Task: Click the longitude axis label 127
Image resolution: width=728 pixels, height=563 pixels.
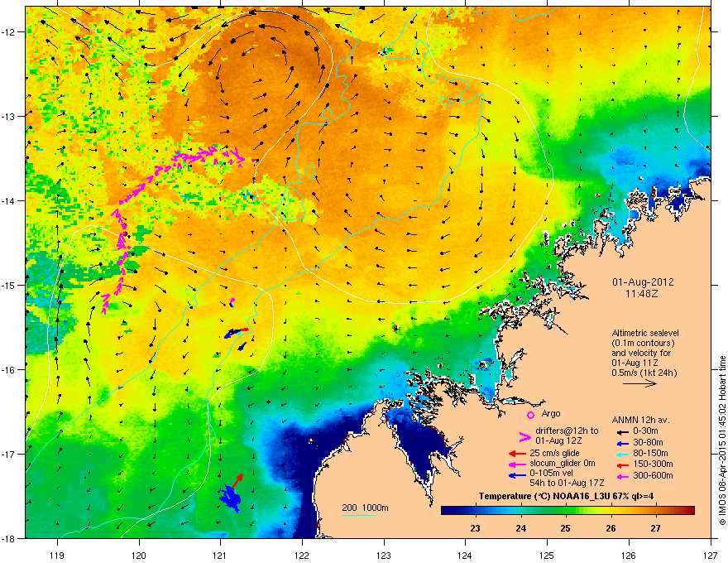Action: click(711, 555)
